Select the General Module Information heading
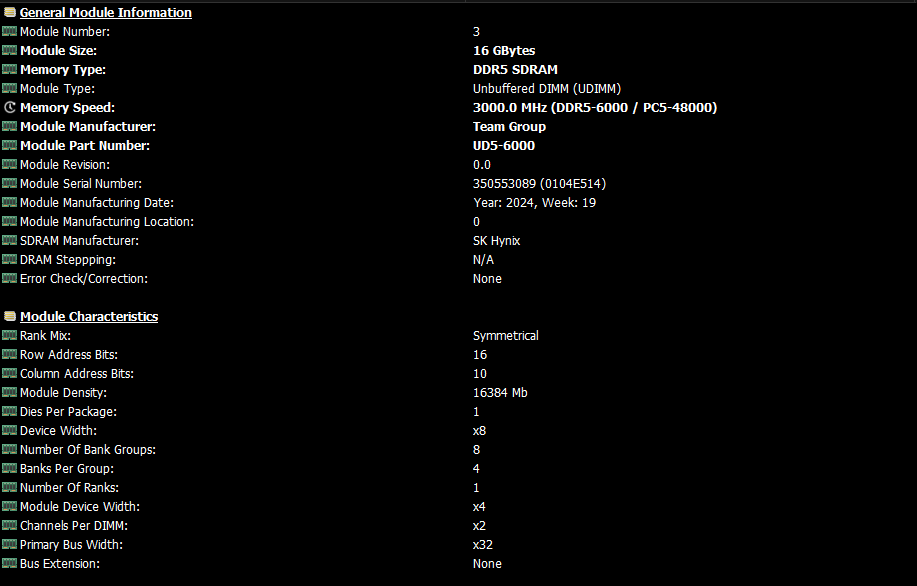 (x=105, y=13)
